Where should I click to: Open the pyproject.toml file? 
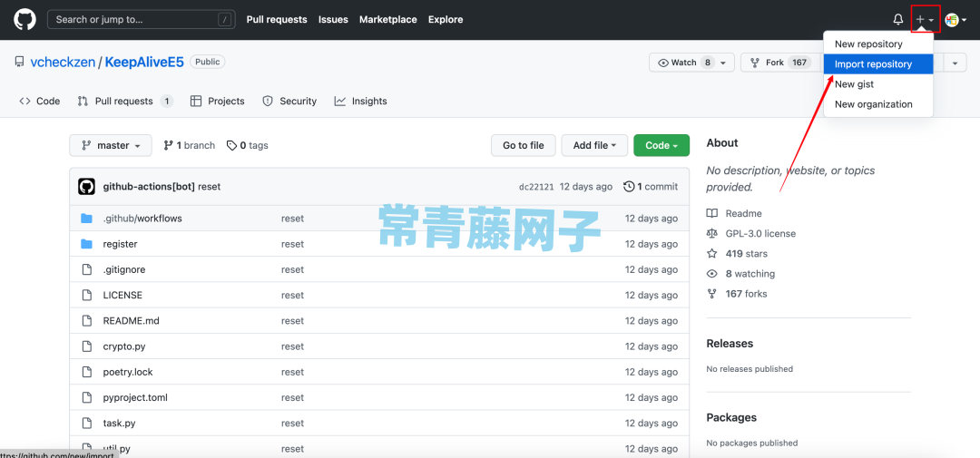point(135,398)
